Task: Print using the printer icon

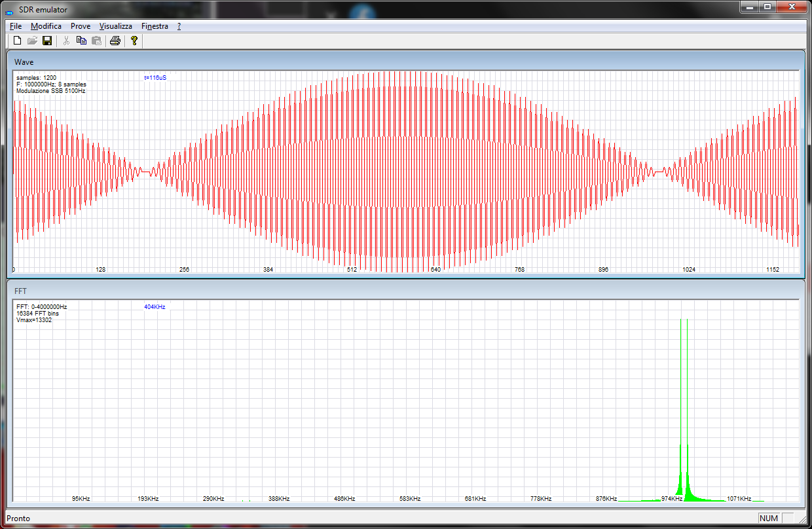Action: [x=115, y=41]
